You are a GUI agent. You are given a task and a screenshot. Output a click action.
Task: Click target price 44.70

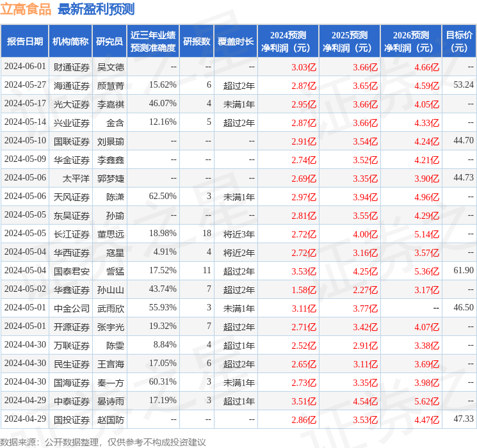coord(464,141)
